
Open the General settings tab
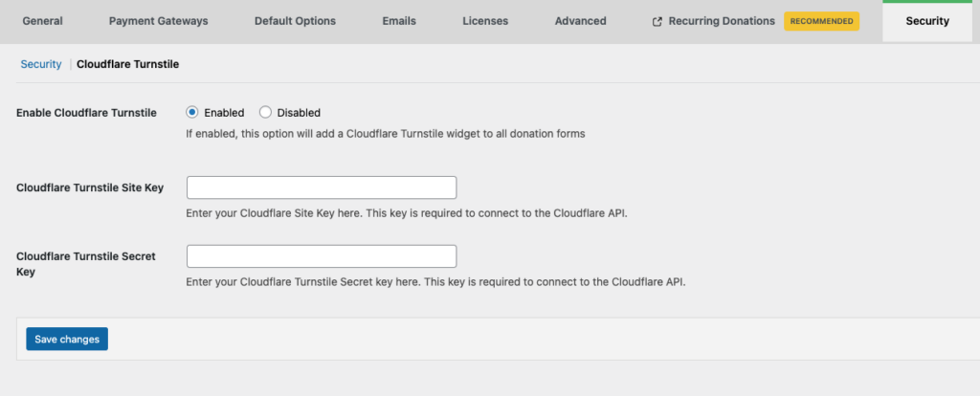click(40, 21)
